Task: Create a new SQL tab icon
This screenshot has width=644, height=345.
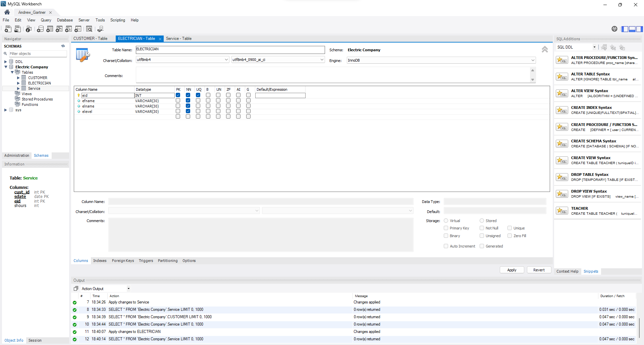Action: [8, 29]
